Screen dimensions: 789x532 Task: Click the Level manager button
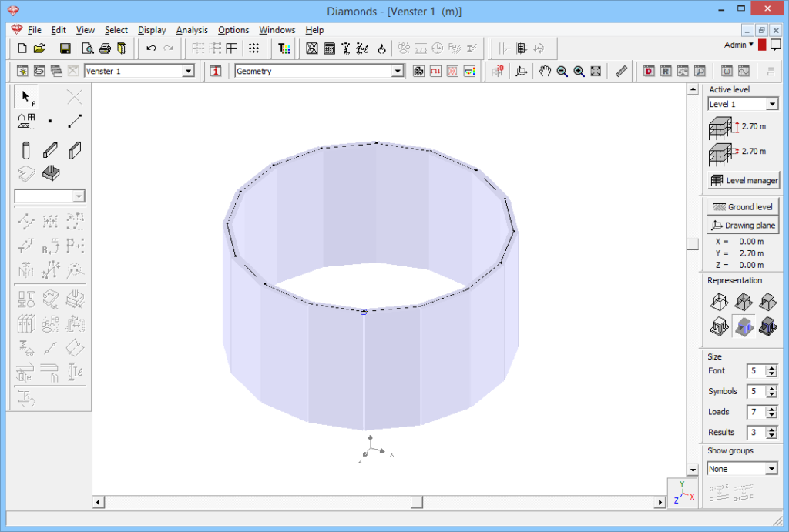point(744,180)
